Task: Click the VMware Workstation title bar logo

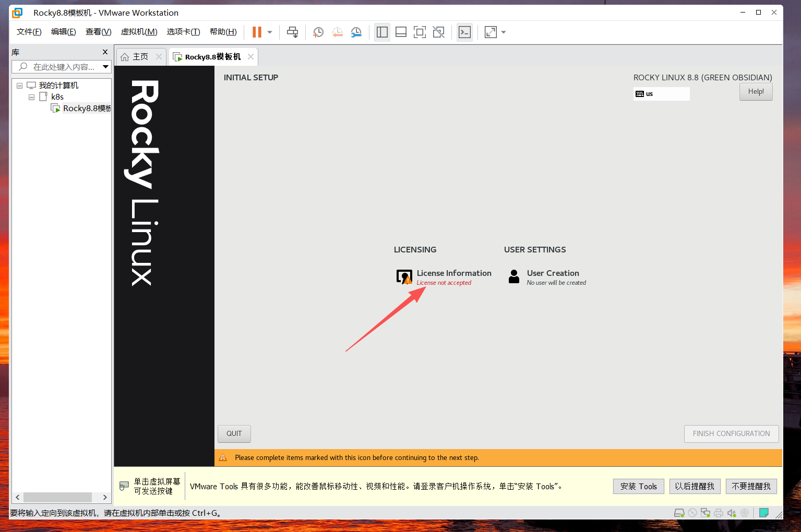Action: [18, 13]
